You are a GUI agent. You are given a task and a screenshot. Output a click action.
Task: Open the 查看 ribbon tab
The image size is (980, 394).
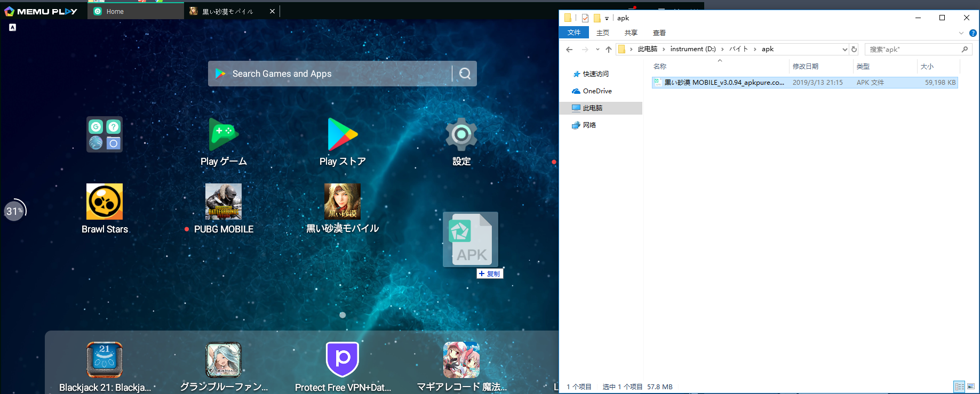point(659,33)
